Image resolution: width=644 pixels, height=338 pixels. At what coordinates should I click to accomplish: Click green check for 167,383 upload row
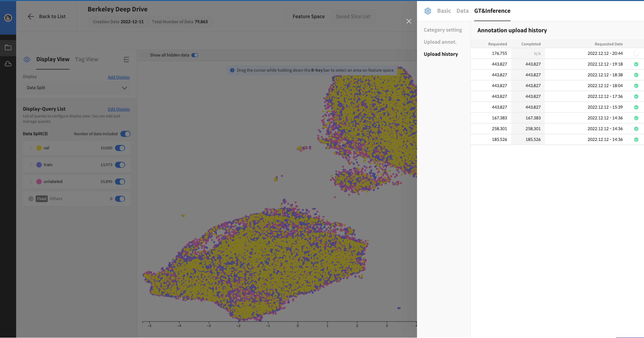(x=636, y=118)
